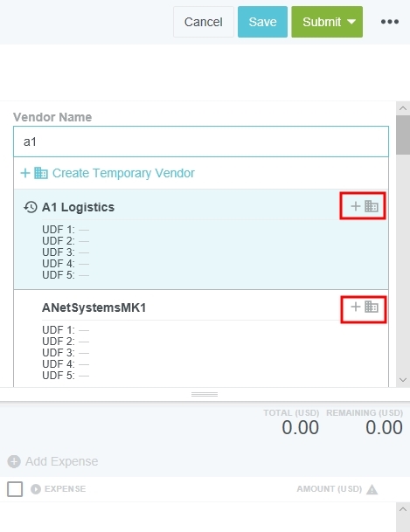Click the add vendor icon for A1 Logistics
The image size is (410, 532).
point(365,206)
